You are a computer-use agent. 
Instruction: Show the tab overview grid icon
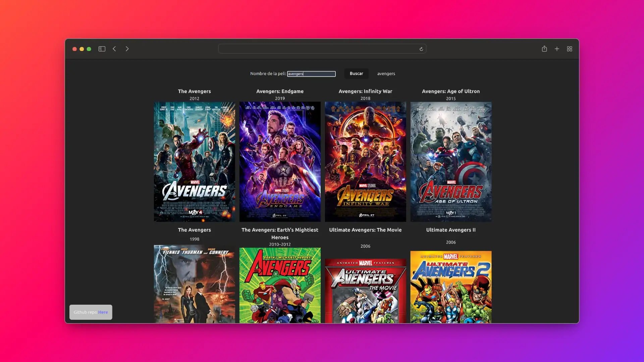pyautogui.click(x=570, y=49)
